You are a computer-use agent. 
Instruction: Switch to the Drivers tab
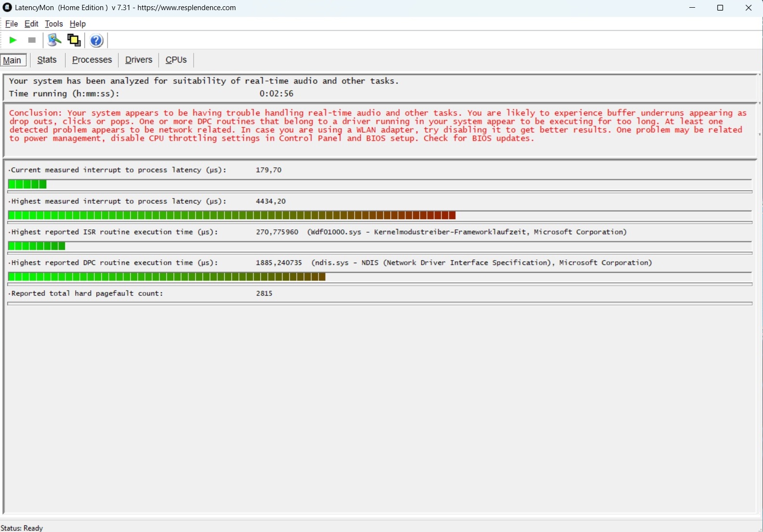138,60
